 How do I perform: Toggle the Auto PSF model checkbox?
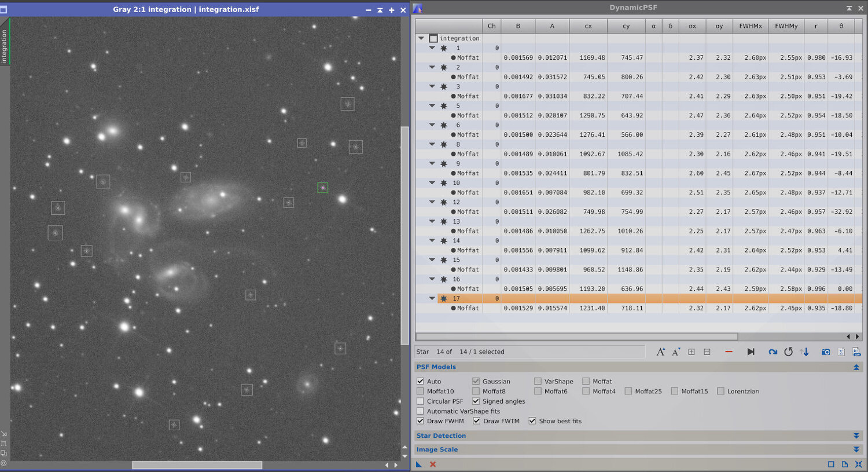click(420, 382)
